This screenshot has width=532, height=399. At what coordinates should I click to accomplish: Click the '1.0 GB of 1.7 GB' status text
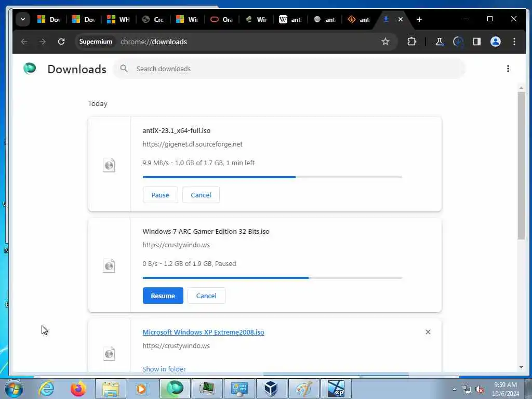tap(199, 163)
